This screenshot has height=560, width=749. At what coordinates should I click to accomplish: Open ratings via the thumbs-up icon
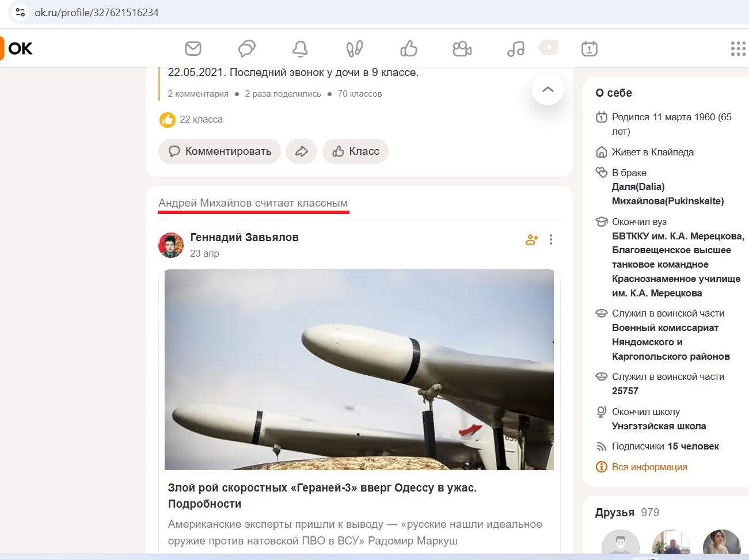click(x=408, y=49)
